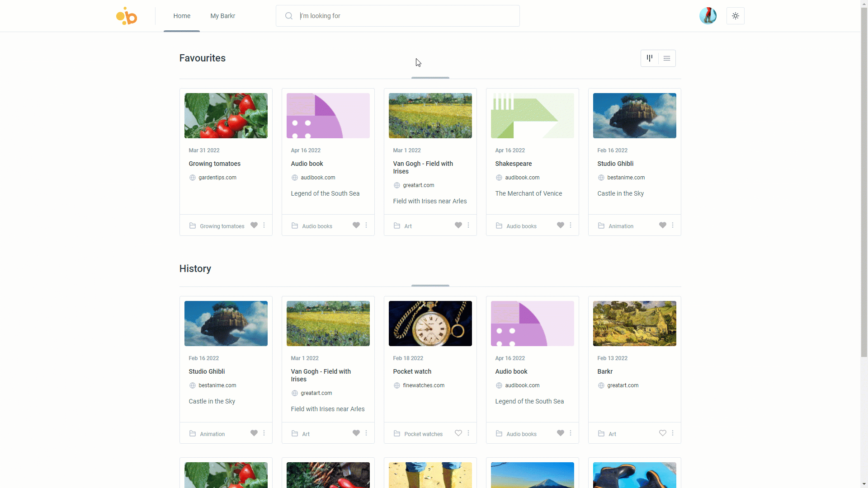Open kebab menu of Audio book in Favourites
868x488 pixels.
tap(366, 225)
